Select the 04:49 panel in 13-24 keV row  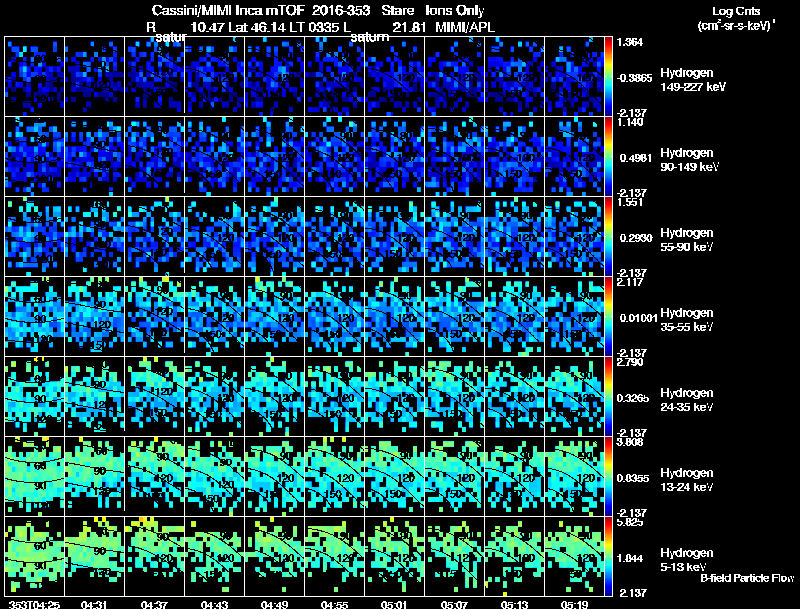pos(274,476)
